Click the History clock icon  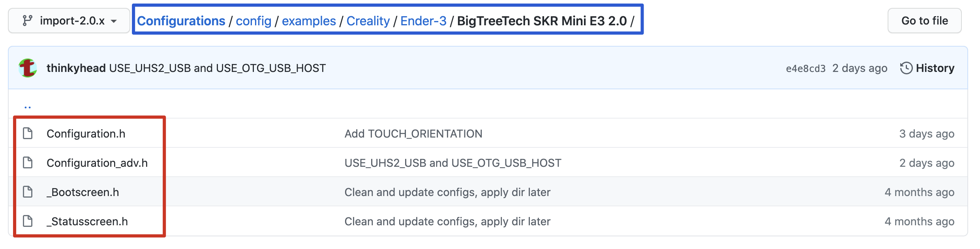pyautogui.click(x=906, y=68)
